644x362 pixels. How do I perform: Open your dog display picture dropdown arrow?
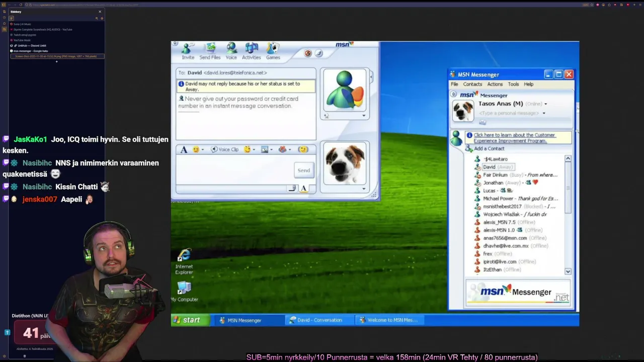coord(364,189)
